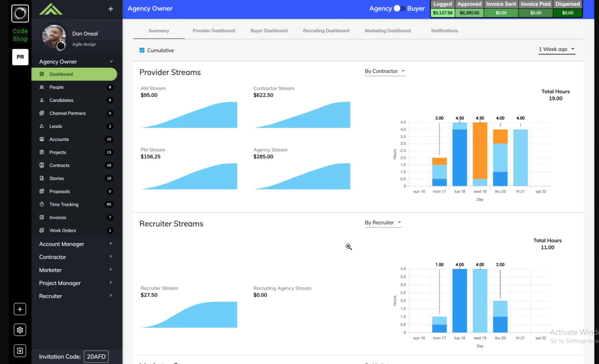The width and height of the screenshot is (599, 364).
Task: Click the Accounts icon in sidebar
Action: (42, 139)
